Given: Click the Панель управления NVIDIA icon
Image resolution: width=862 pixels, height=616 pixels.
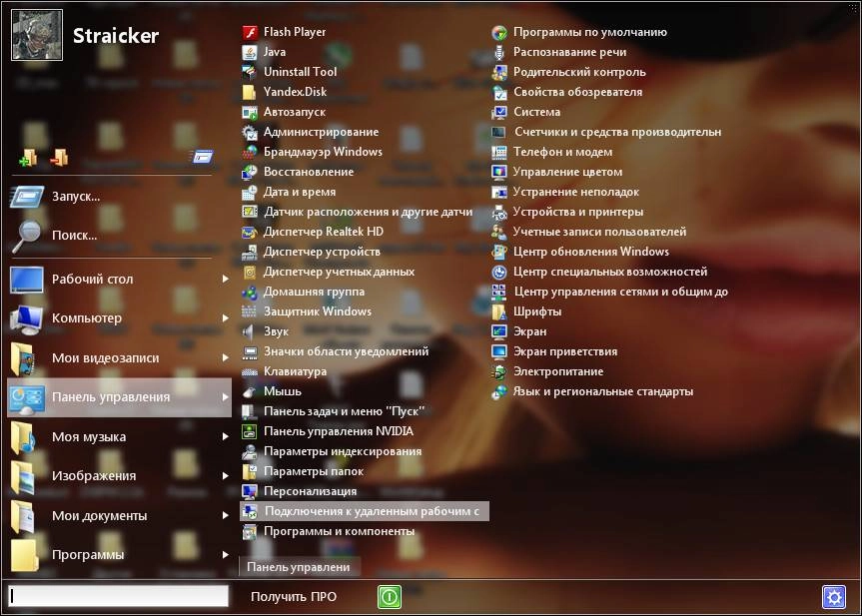Looking at the screenshot, I should coord(250,431).
